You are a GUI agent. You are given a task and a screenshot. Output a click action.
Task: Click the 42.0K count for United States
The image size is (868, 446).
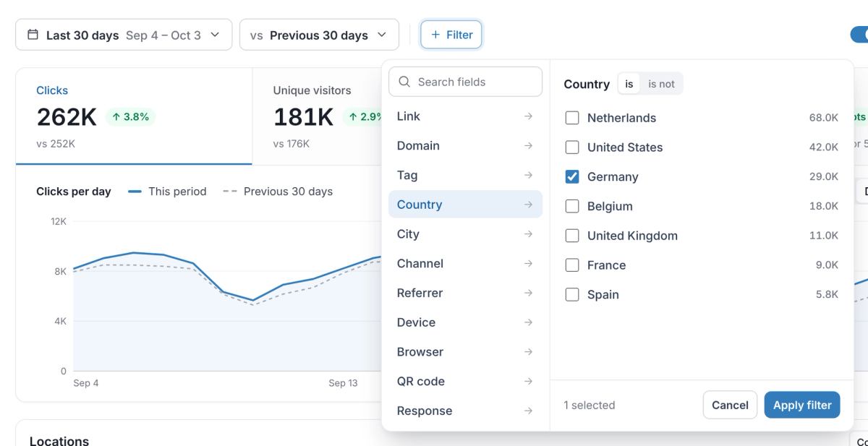click(x=824, y=147)
